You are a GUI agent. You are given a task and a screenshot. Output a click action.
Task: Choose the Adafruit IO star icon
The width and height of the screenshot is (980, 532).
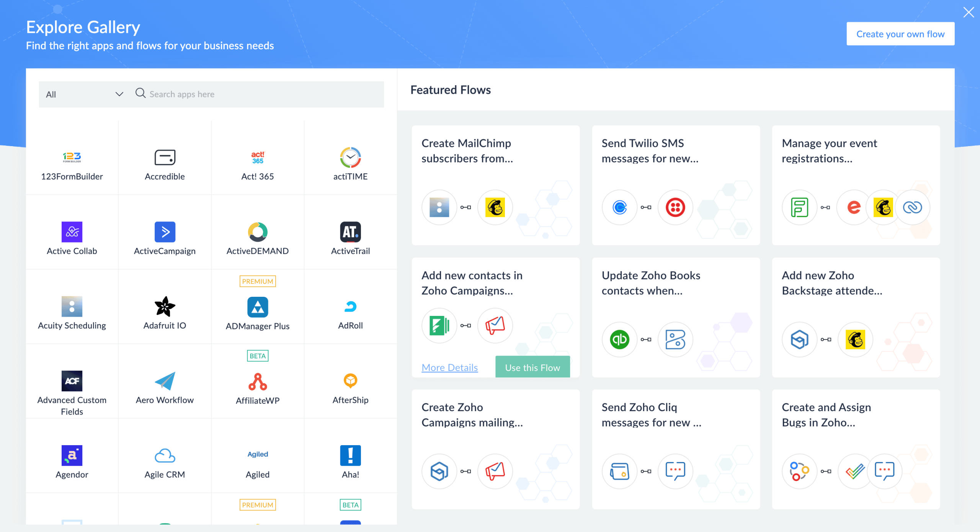pyautogui.click(x=165, y=306)
